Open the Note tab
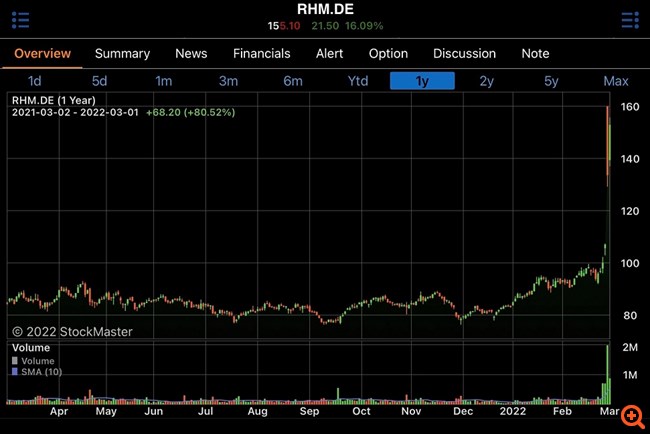This screenshot has height=434, width=650. pyautogui.click(x=535, y=53)
